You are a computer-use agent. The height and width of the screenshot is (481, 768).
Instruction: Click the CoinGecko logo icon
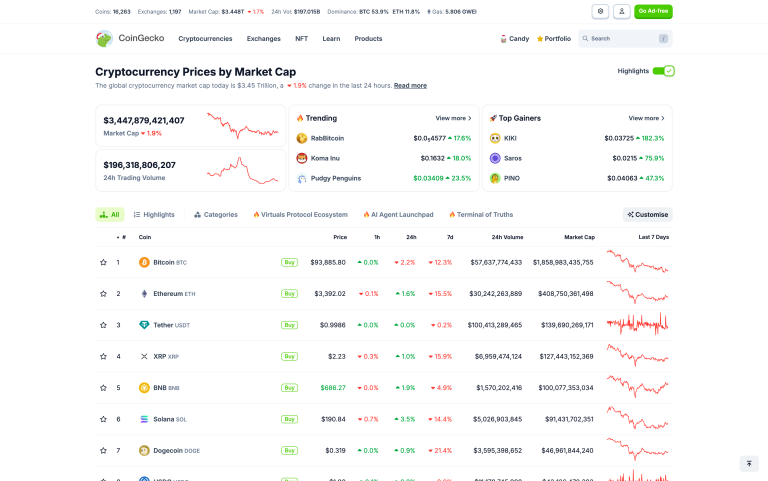tap(104, 39)
